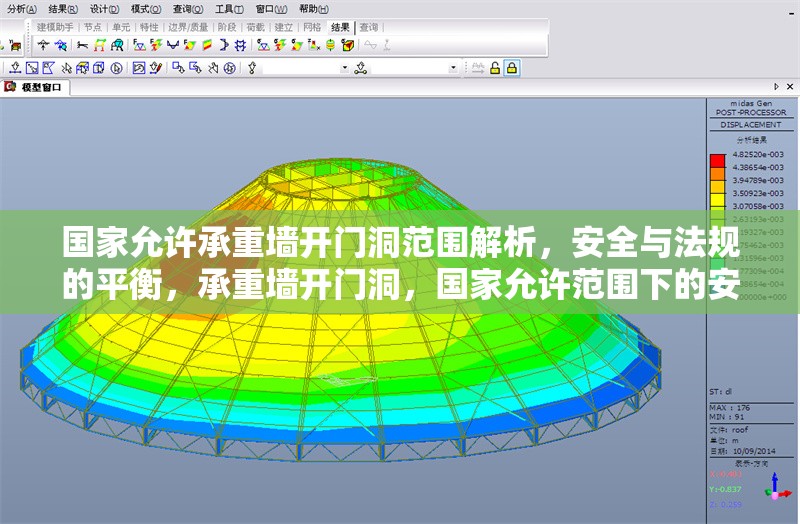The width and height of the screenshot is (800, 524).
Task: Click the plane stress icon with Z-X axes
Action: coord(314,45)
